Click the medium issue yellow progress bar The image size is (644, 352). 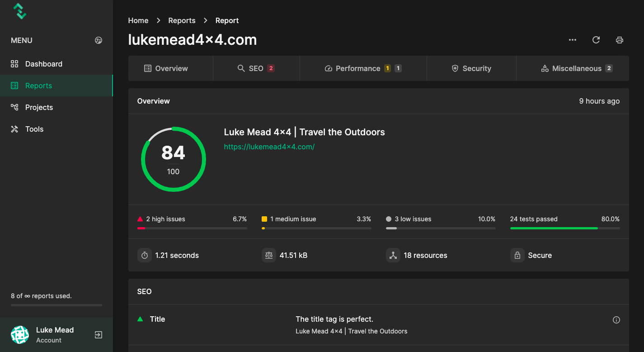316,228
